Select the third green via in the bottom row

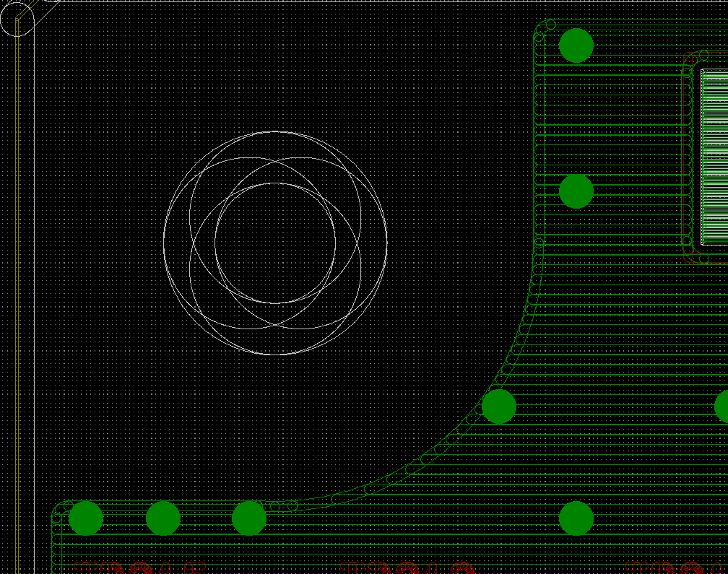pos(249,518)
